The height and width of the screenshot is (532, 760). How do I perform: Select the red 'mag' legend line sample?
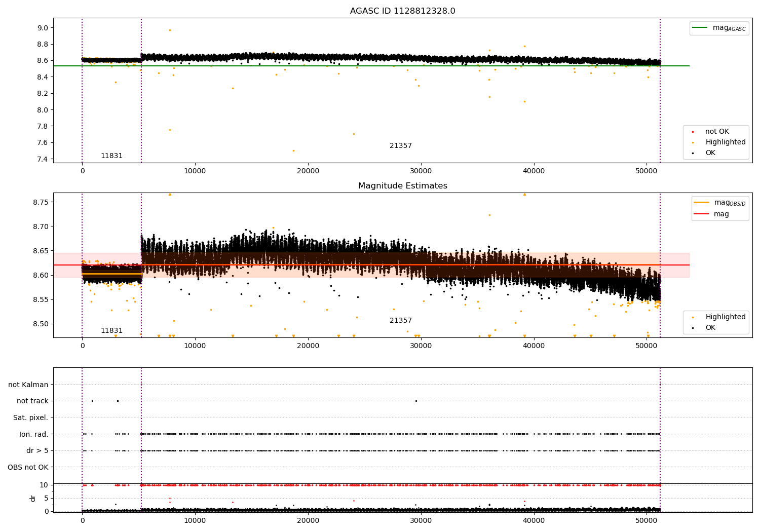(701, 214)
